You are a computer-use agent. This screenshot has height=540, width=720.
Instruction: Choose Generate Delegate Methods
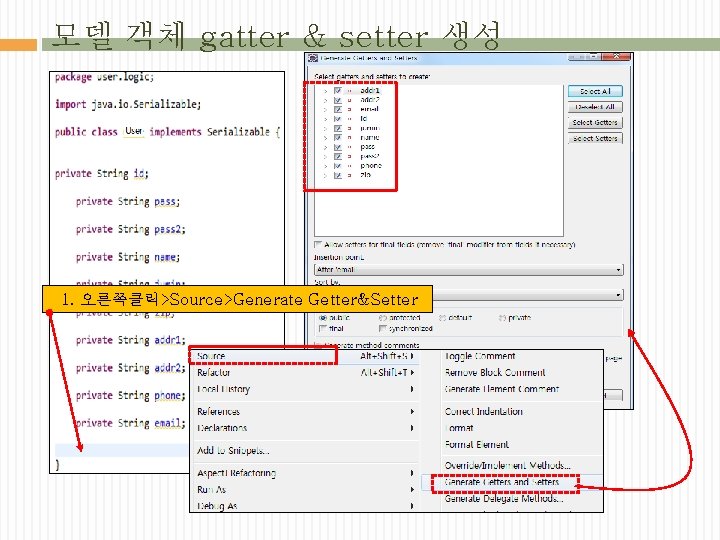point(504,499)
